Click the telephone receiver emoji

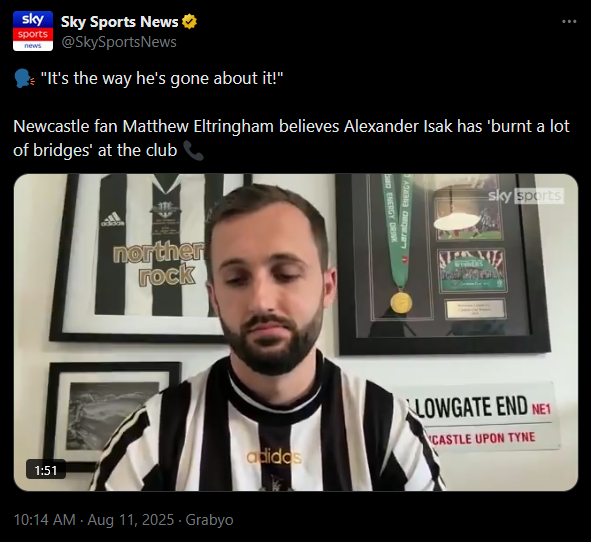193,150
